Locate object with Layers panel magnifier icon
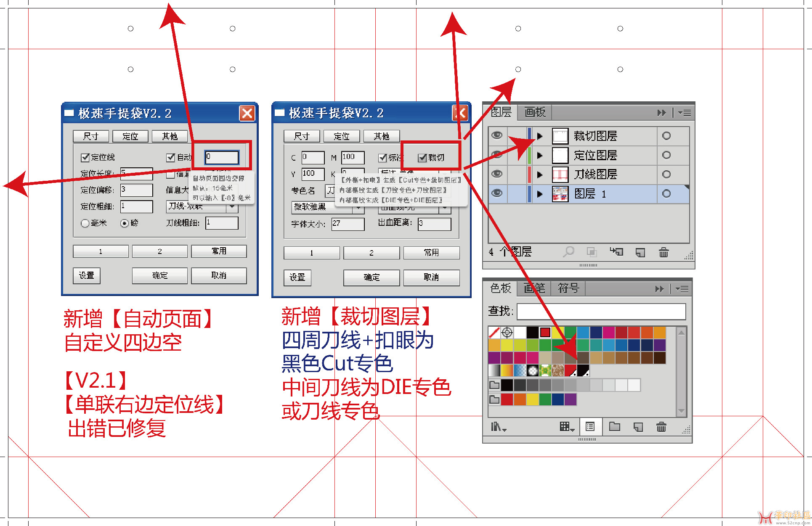This screenshot has width=812, height=526. 568,252
